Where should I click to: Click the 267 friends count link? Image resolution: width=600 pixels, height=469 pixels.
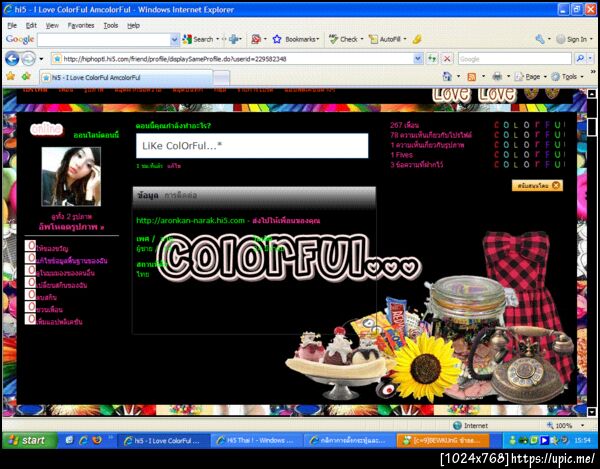coord(404,125)
